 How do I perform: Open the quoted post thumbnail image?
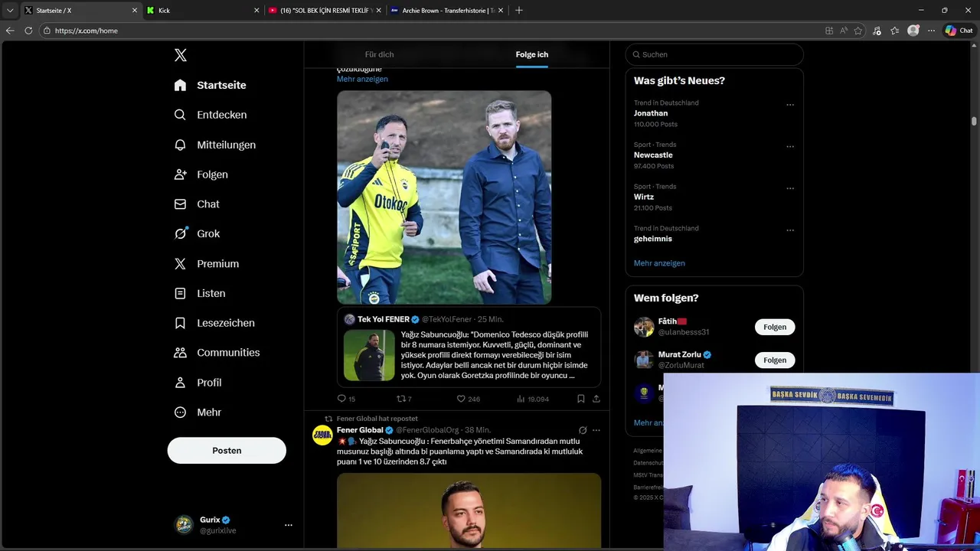[x=369, y=355]
